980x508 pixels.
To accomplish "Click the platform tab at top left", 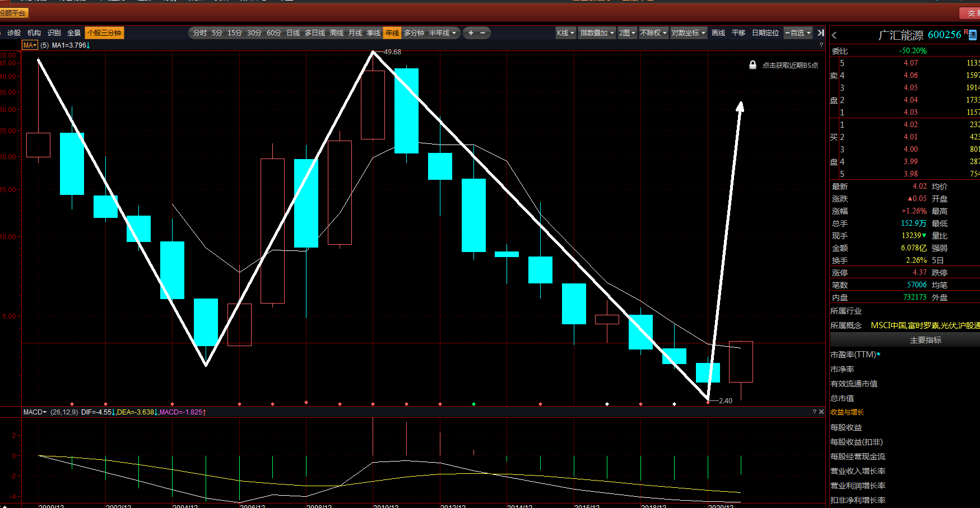I will click(x=14, y=13).
